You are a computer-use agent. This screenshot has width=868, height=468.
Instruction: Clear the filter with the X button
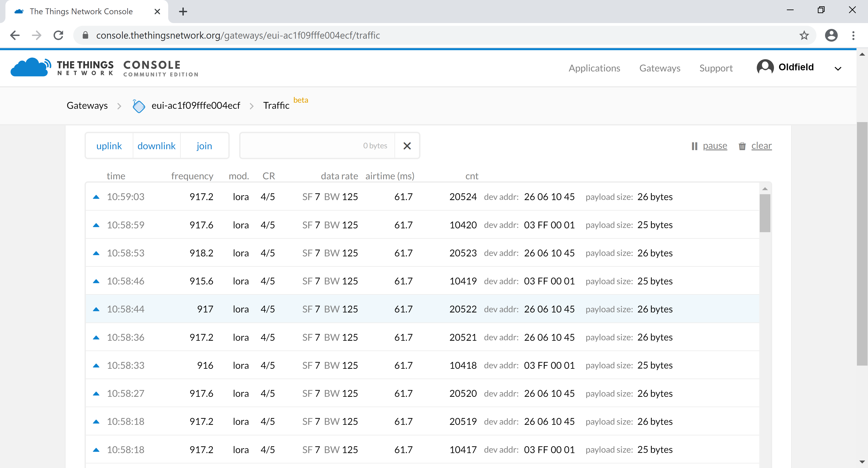[407, 146]
